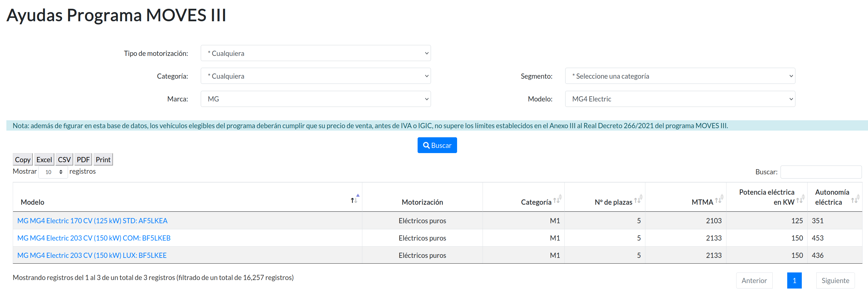Click the Ayudas Programa MOVES III heading
This screenshot has width=868, height=294.
point(116,15)
